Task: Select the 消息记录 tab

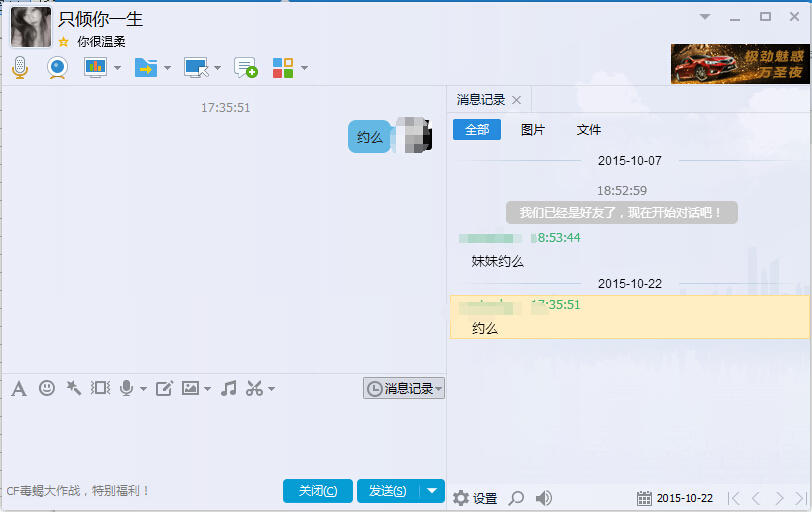Action: (x=481, y=99)
